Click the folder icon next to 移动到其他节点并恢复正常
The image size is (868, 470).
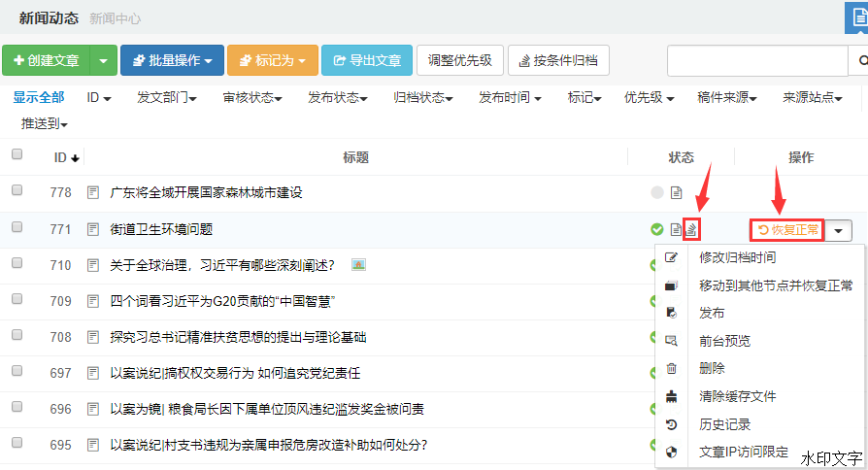[671, 285]
